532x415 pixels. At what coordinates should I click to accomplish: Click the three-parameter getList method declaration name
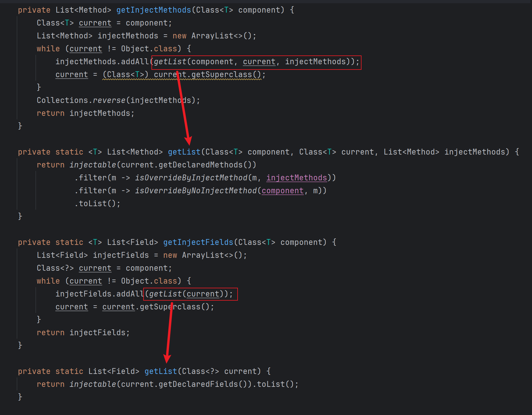coord(184,152)
